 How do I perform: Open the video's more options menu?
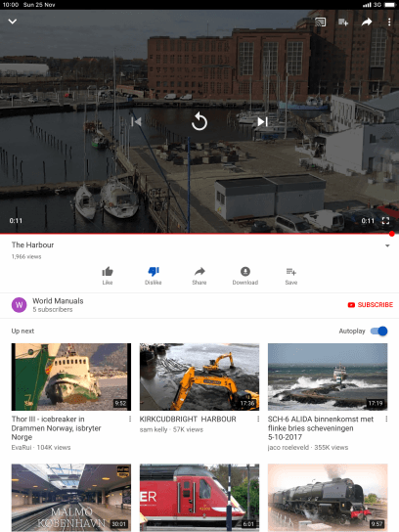[x=389, y=22]
